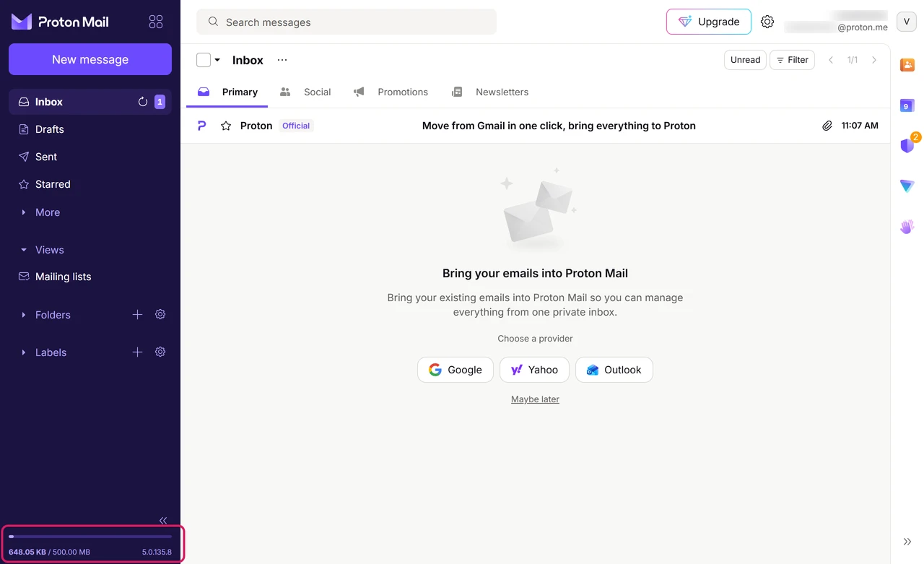Click the Proton VPN icon in sidebar
Image resolution: width=924 pixels, height=564 pixels.
[907, 186]
